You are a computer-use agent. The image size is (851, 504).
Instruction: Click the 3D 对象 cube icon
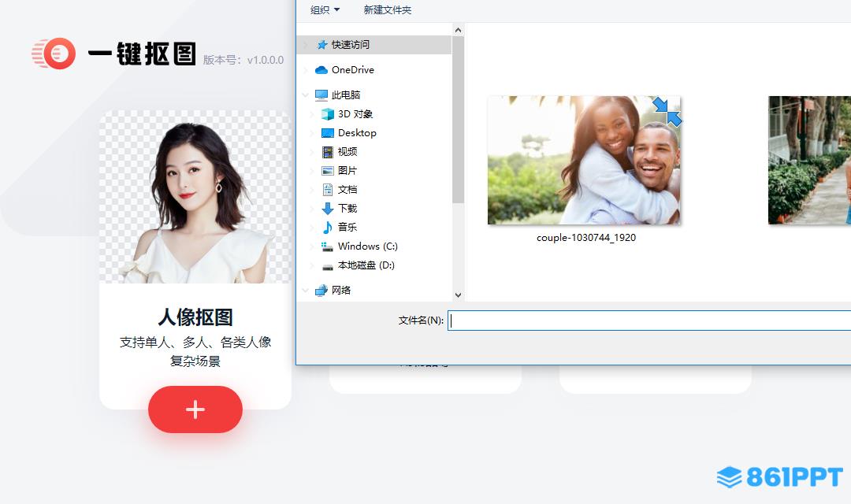(x=327, y=114)
